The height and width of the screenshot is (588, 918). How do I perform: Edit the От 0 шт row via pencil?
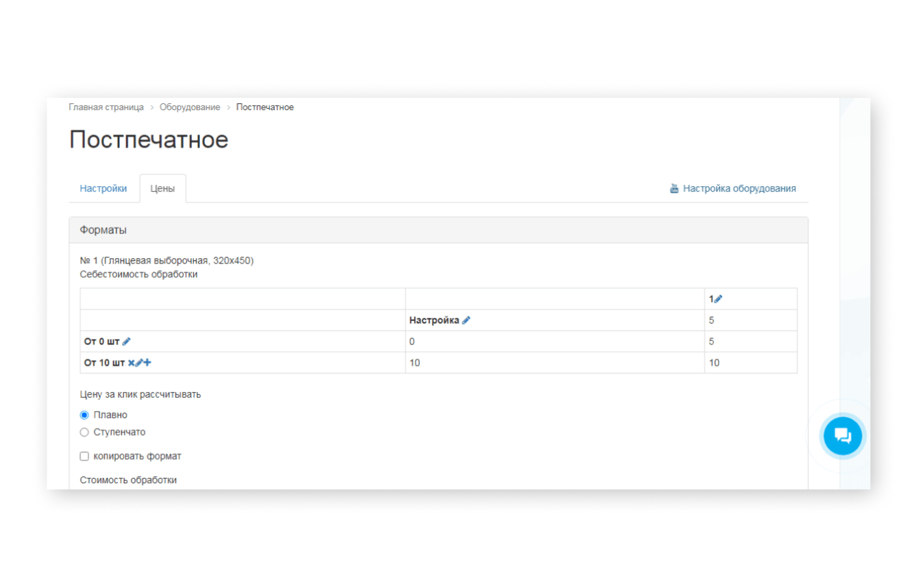tap(127, 342)
